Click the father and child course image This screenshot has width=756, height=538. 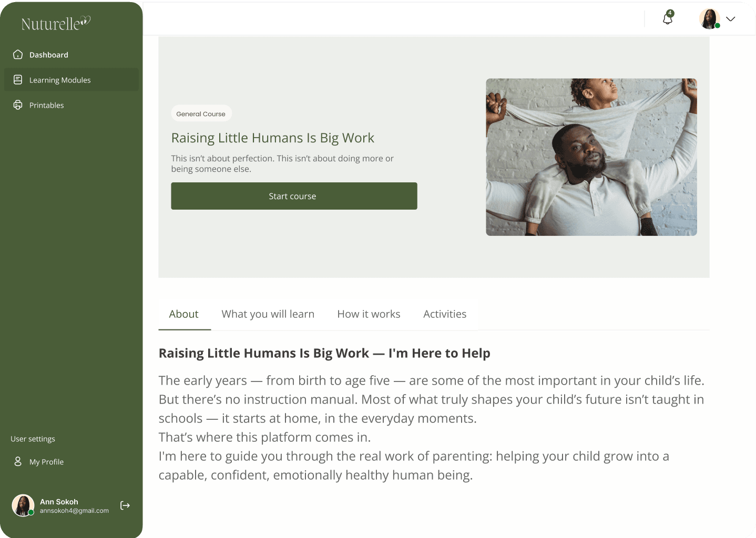pos(591,157)
